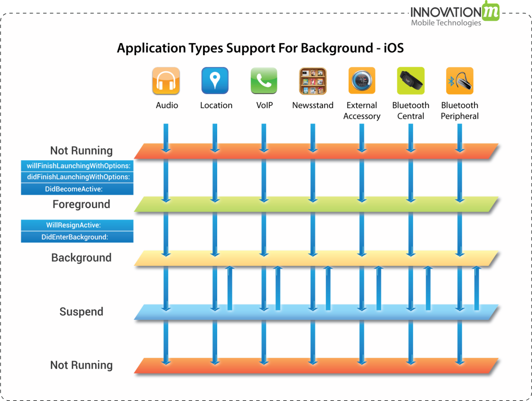
Task: Select the VoIP phone icon
Action: point(264,81)
